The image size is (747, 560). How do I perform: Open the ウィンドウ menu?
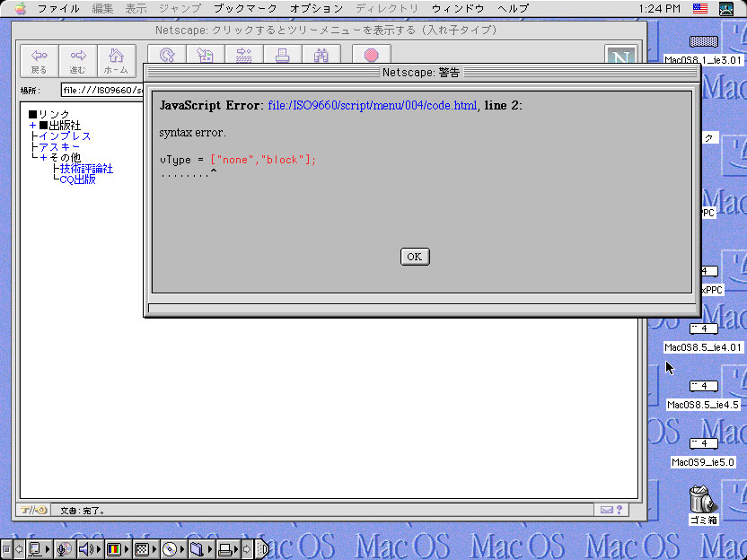pos(458,9)
